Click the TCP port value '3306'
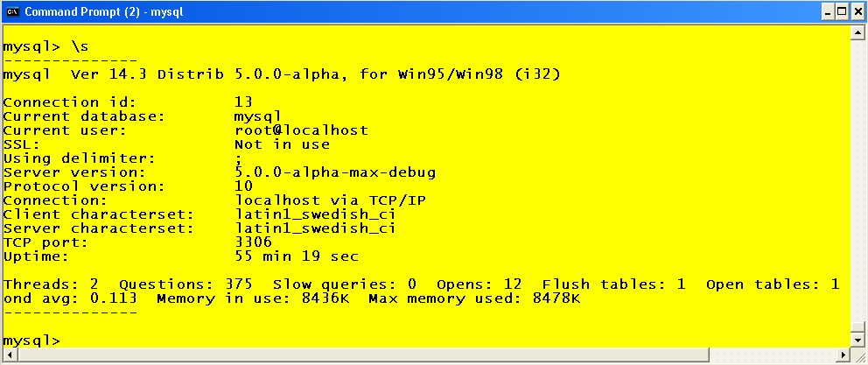 point(254,242)
